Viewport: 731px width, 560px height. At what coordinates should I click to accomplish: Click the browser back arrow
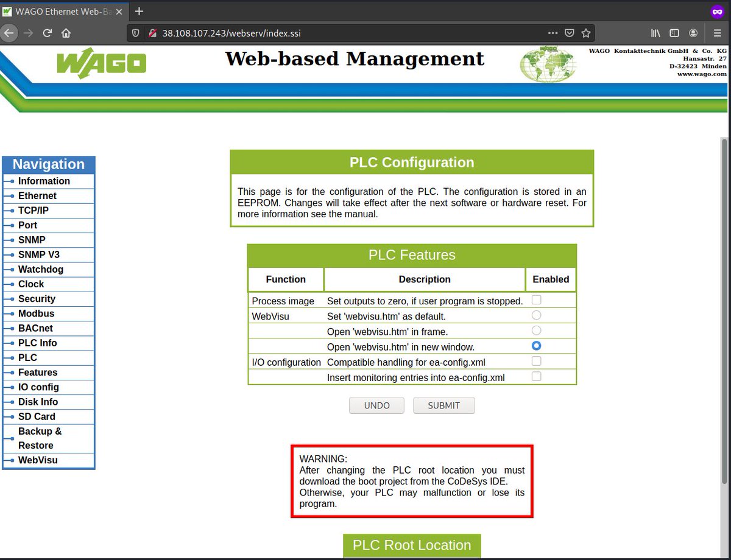[9, 33]
